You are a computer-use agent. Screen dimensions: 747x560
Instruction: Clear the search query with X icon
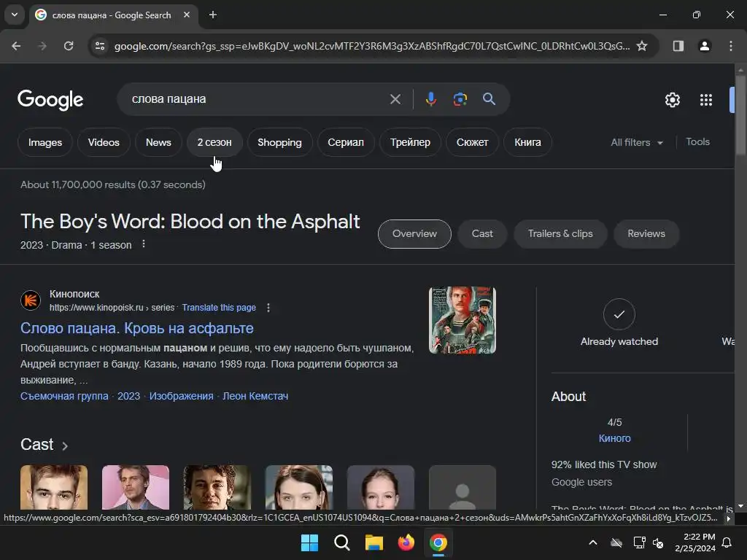pos(395,99)
